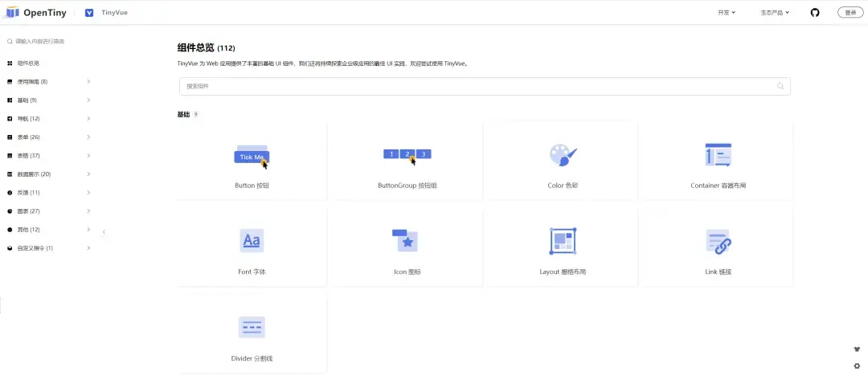Click the 使用指南 (8) sidebar icon
The image size is (868, 384).
[x=10, y=82]
